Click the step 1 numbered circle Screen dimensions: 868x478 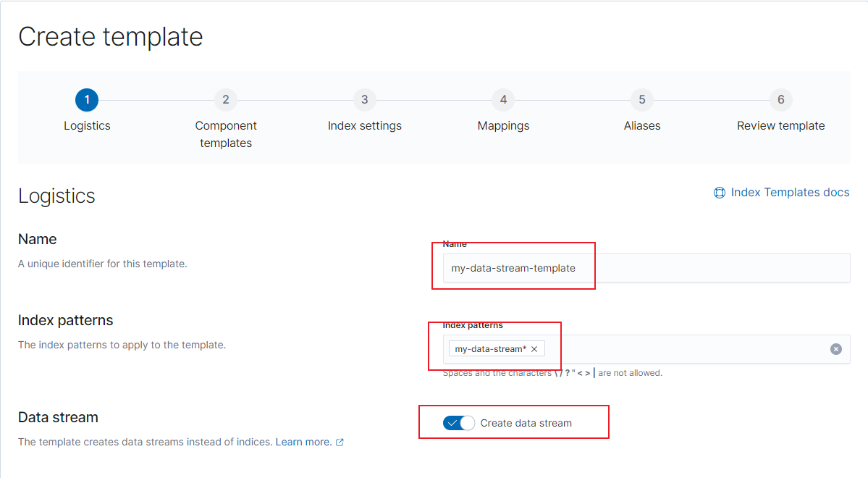pos(87,100)
